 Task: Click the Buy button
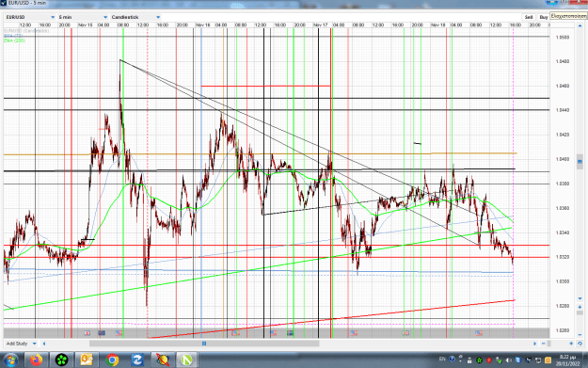[x=544, y=17]
